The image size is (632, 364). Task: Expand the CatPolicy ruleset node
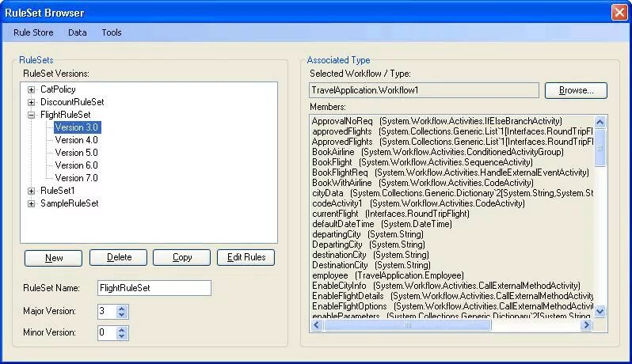pyautogui.click(x=31, y=89)
